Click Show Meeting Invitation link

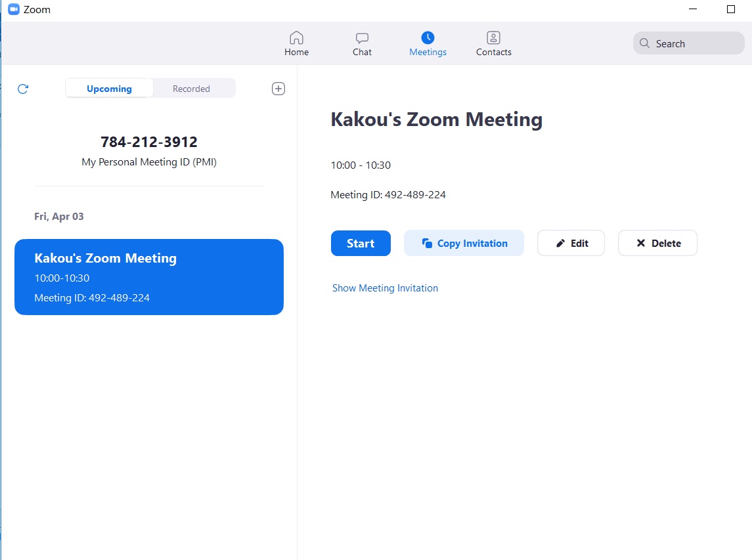click(x=385, y=288)
